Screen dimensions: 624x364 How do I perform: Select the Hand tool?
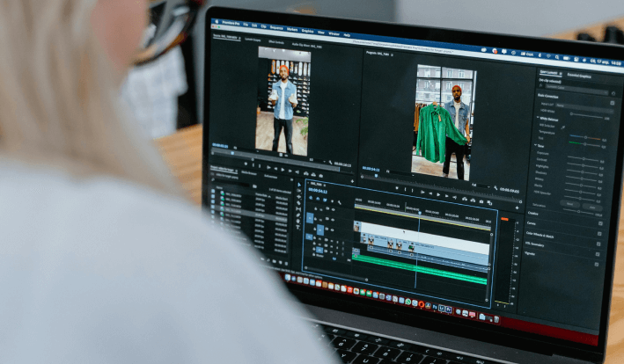click(x=298, y=221)
